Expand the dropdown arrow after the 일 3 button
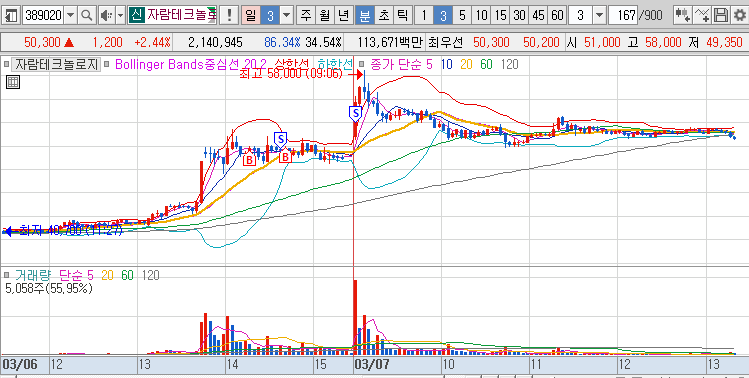The height and width of the screenshot is (378, 749). coord(286,16)
